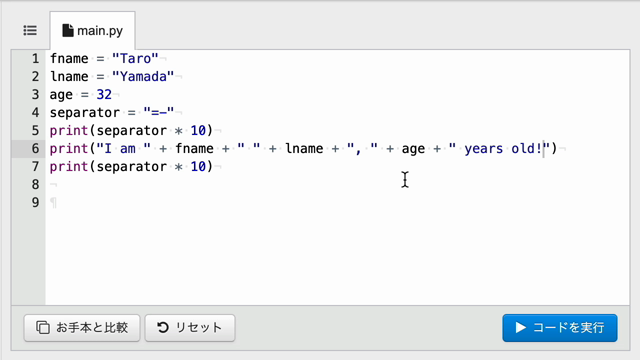640x360 pixels.
Task: Place cursor in "Yamada" string on line 2
Action: click(x=143, y=77)
